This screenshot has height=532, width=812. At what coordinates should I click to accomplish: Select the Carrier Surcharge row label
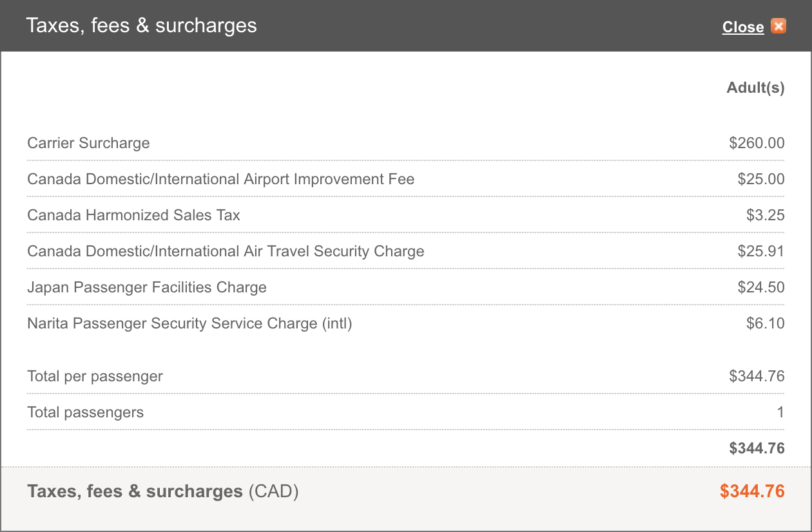click(x=88, y=143)
